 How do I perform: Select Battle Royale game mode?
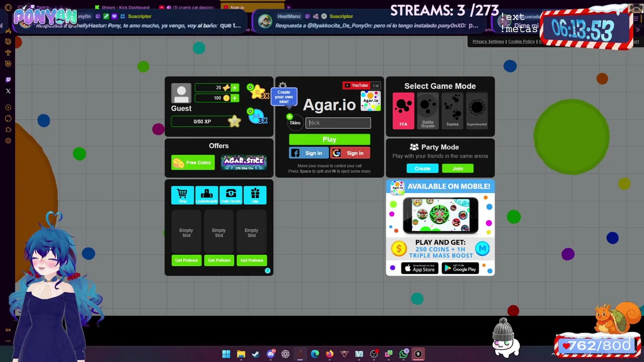[x=428, y=111]
